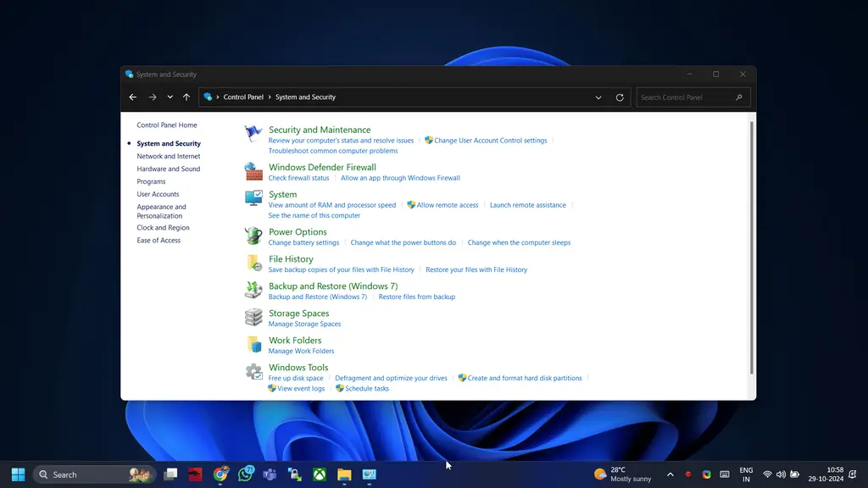868x488 pixels.
Task: Click the File History folder icon
Action: [x=253, y=263]
